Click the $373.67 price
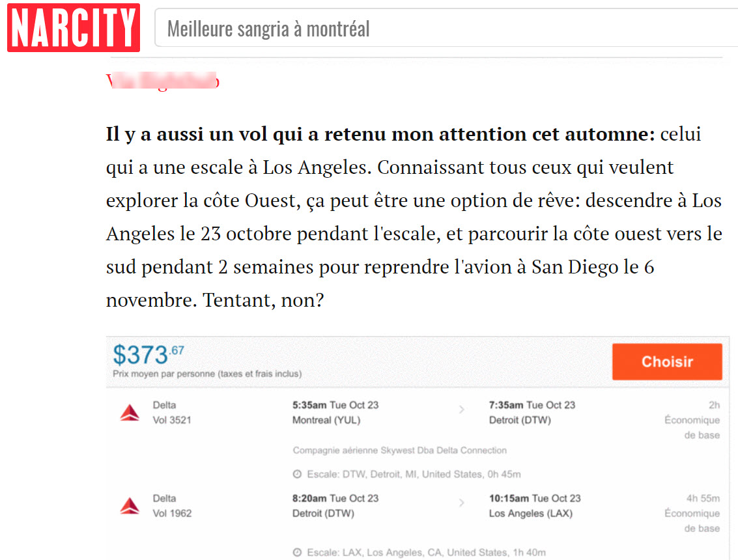Image resolution: width=738 pixels, height=560 pixels. tap(149, 356)
